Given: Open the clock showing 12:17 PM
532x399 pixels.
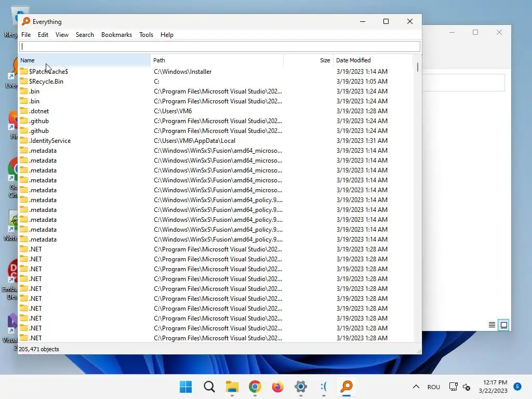Looking at the screenshot, I should click(493, 387).
